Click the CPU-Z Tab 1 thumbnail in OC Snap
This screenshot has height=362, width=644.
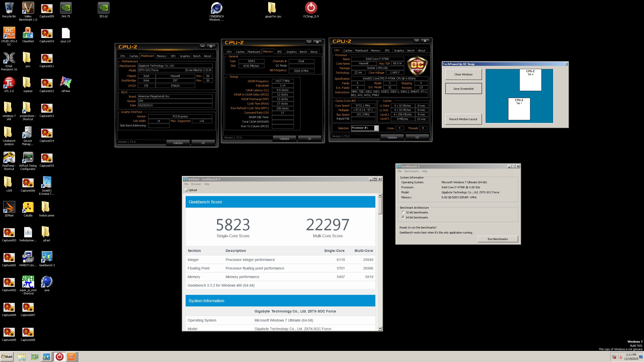(519, 109)
